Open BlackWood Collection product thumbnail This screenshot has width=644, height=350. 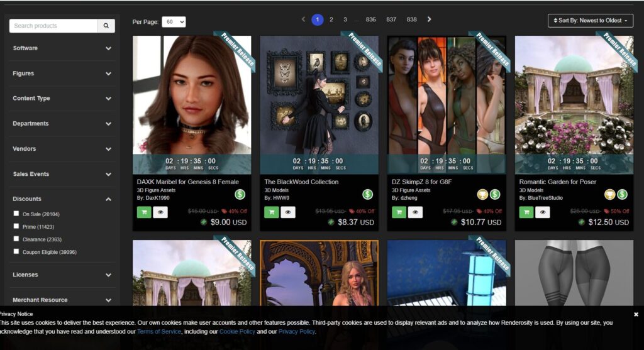pos(319,105)
